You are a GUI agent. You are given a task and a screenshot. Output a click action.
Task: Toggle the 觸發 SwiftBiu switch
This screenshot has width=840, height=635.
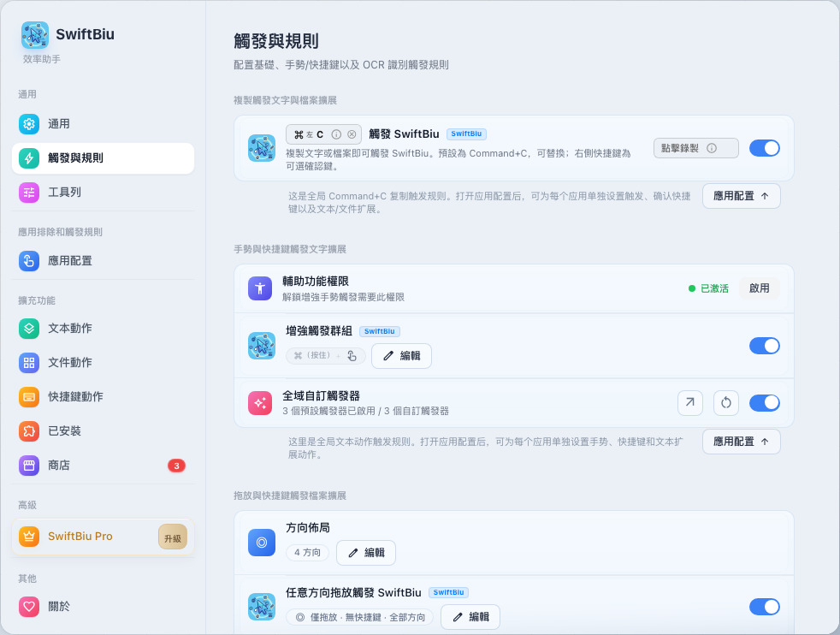(x=765, y=148)
